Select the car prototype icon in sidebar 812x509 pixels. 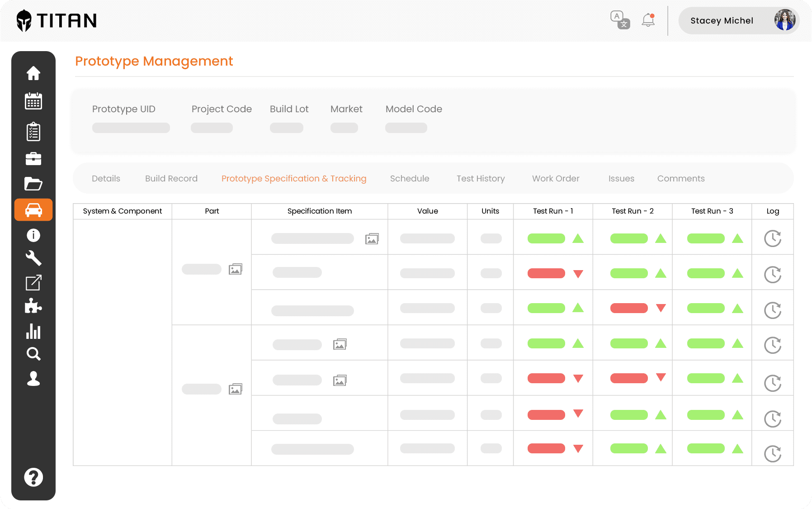point(33,209)
